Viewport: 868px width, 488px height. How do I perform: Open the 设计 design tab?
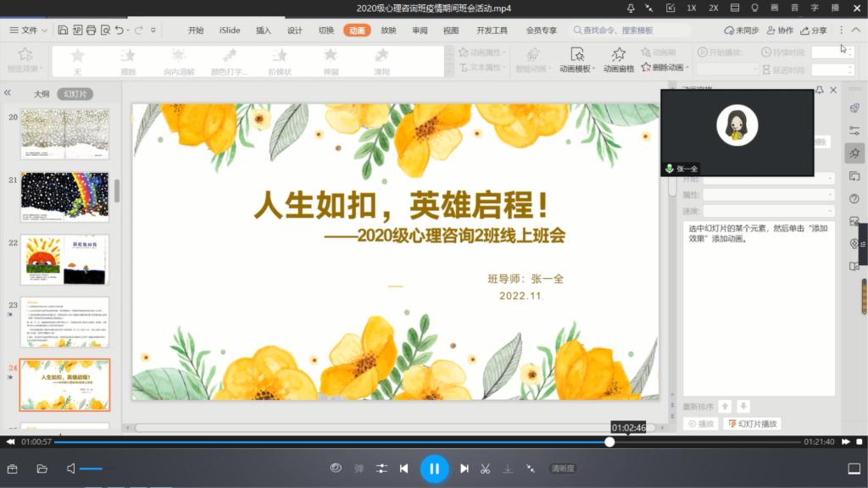(295, 30)
